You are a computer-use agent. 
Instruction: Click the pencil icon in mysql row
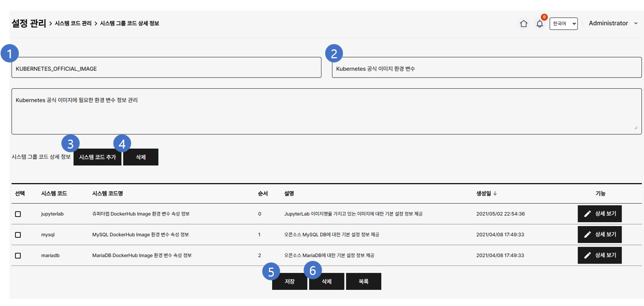pos(587,235)
